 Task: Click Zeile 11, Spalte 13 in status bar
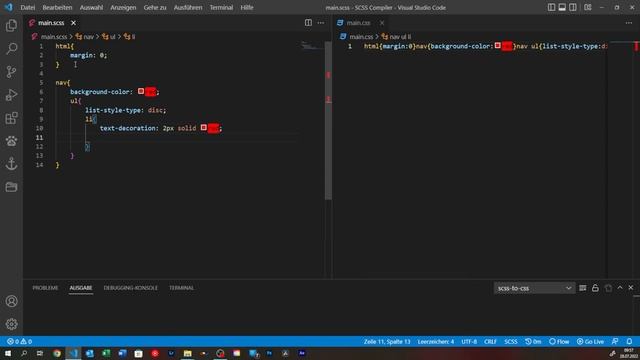[387, 342]
